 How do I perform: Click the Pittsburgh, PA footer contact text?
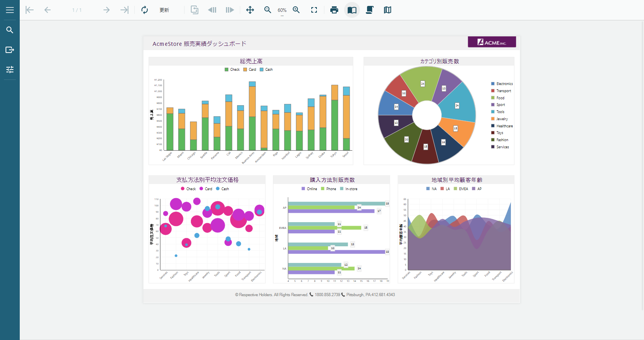(x=371, y=295)
